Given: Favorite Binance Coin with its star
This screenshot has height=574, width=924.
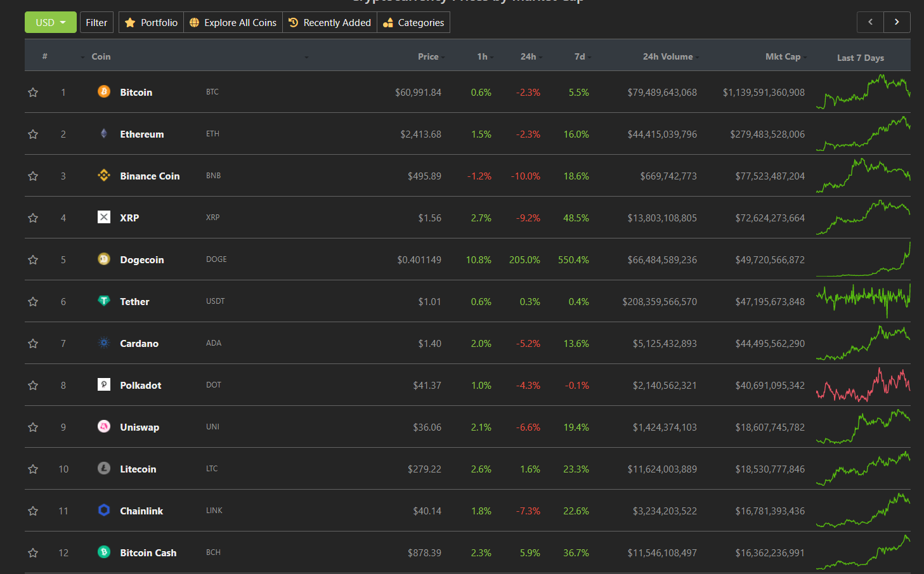Looking at the screenshot, I should coord(33,176).
